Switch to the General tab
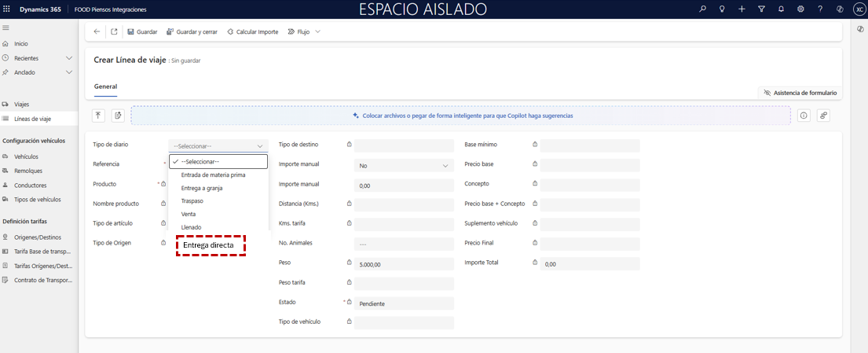 [105, 86]
